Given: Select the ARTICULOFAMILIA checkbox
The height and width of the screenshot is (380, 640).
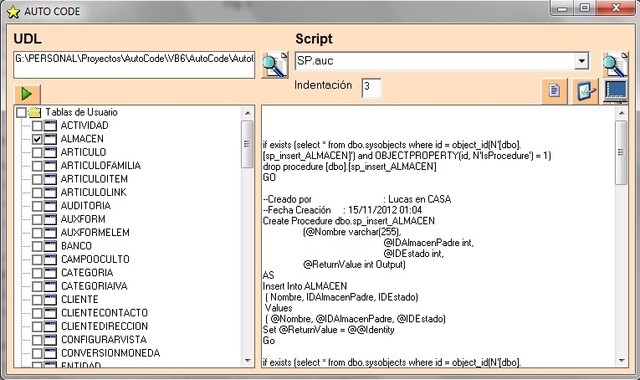Looking at the screenshot, I should [x=37, y=166].
